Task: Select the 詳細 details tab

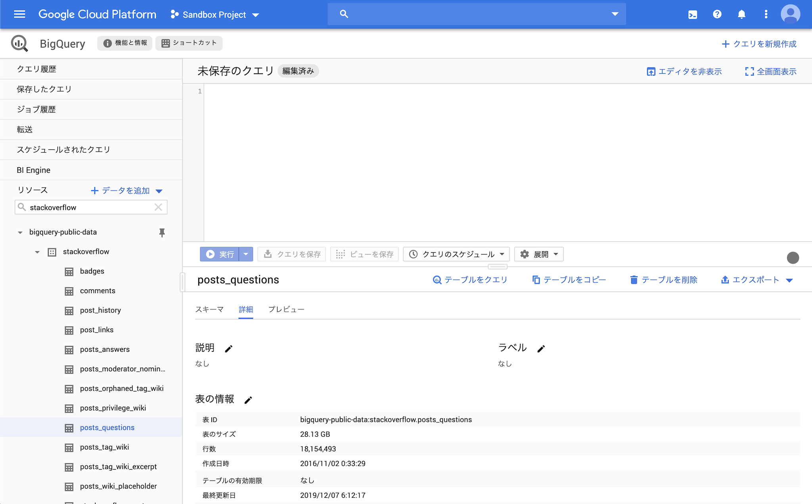Action: pyautogui.click(x=246, y=309)
